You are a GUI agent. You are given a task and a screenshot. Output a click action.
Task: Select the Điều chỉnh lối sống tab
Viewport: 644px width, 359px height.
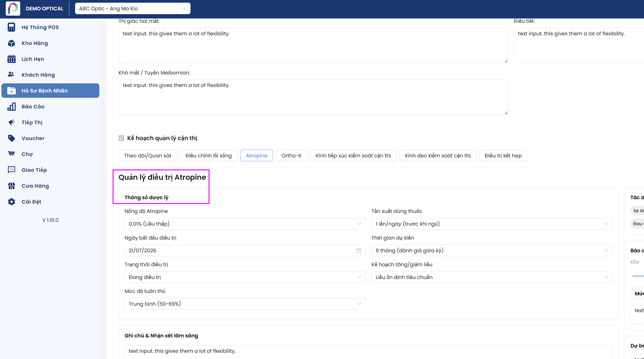209,155
